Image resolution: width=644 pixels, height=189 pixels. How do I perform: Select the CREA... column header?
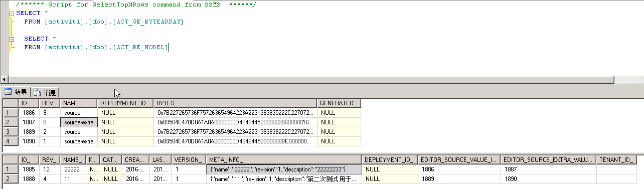tap(135, 160)
